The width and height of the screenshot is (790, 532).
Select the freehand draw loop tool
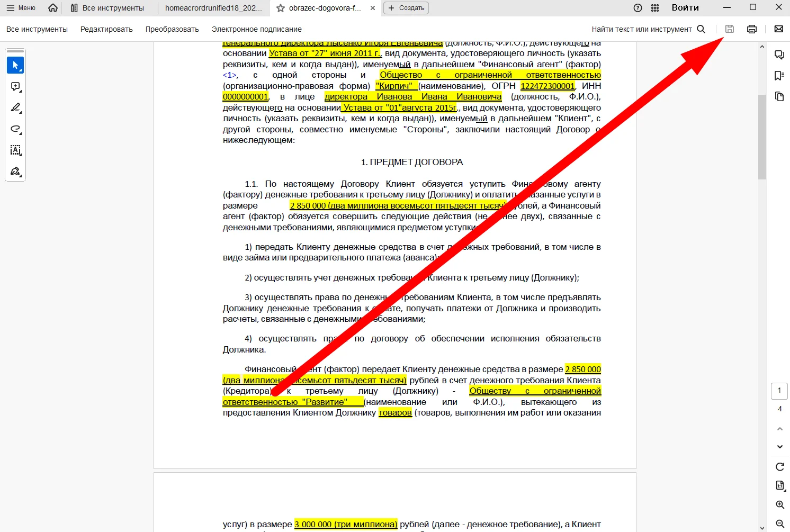coord(15,129)
